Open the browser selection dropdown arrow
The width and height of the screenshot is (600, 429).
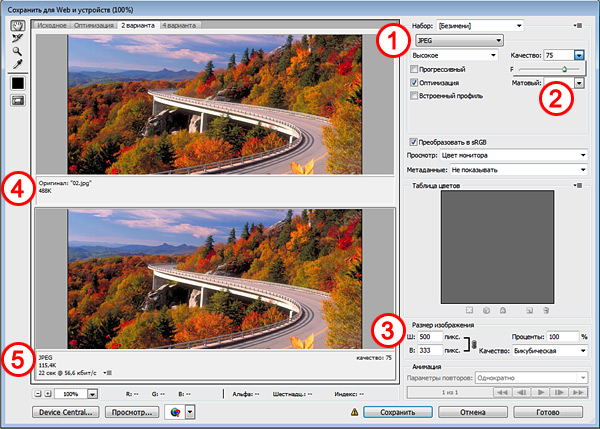coord(190,412)
